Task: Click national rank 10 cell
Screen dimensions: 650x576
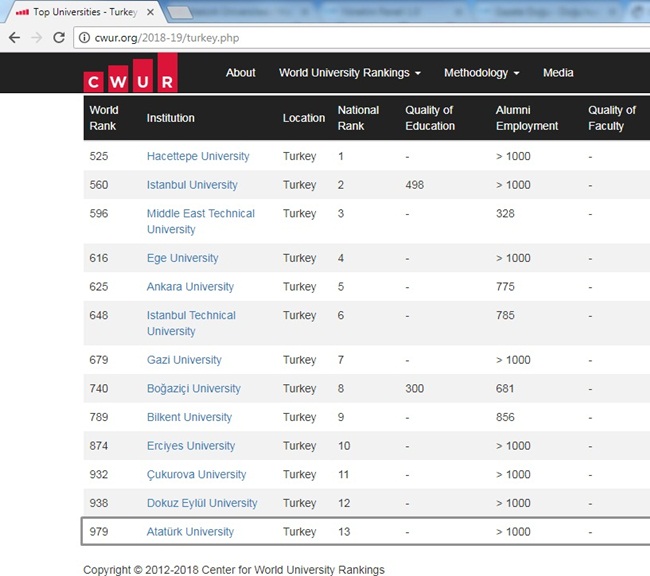Action: coord(344,446)
